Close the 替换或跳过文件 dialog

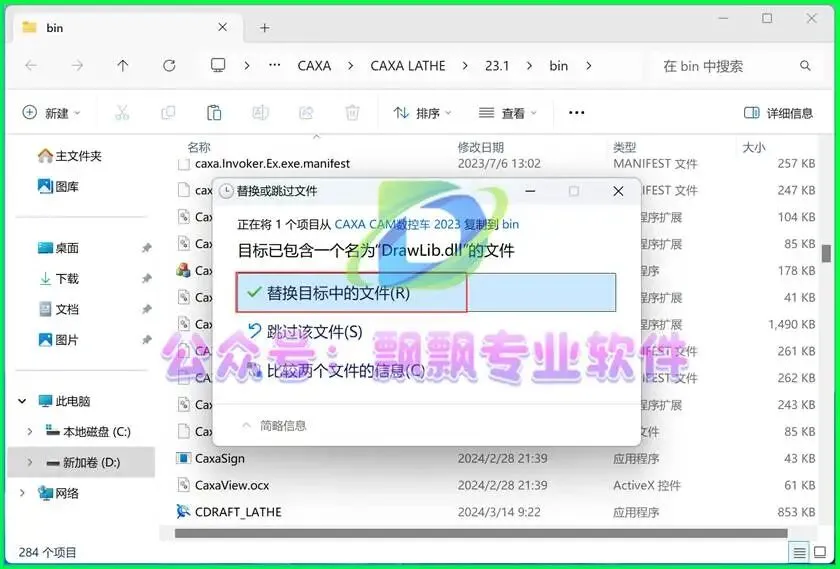(x=618, y=191)
